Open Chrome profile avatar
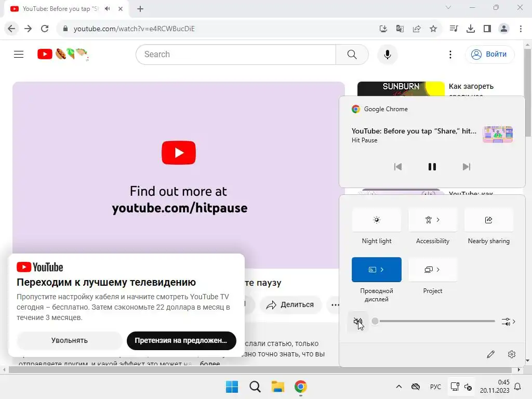Screen dimensions: 532x399 coord(504,29)
